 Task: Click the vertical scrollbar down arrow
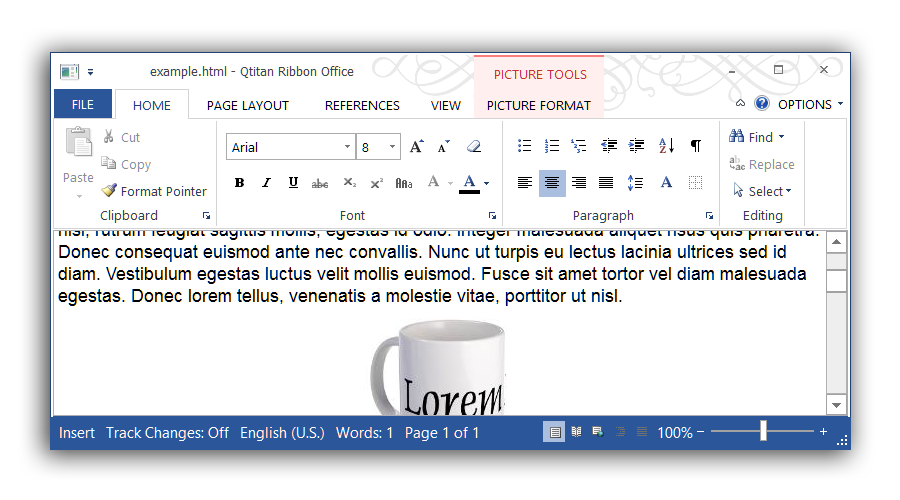pos(837,404)
